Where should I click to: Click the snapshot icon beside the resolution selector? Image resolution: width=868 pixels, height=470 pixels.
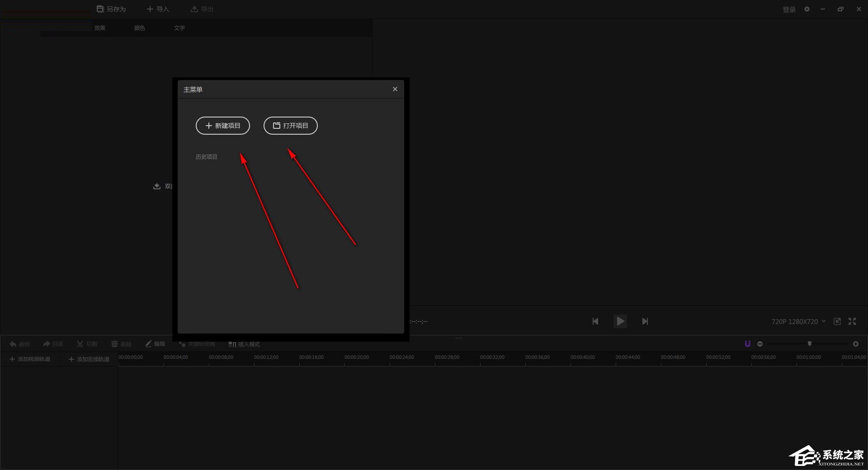pos(837,321)
